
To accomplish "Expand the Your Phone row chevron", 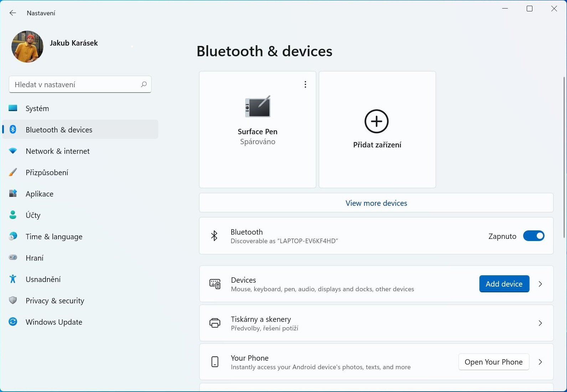I will (x=540, y=362).
